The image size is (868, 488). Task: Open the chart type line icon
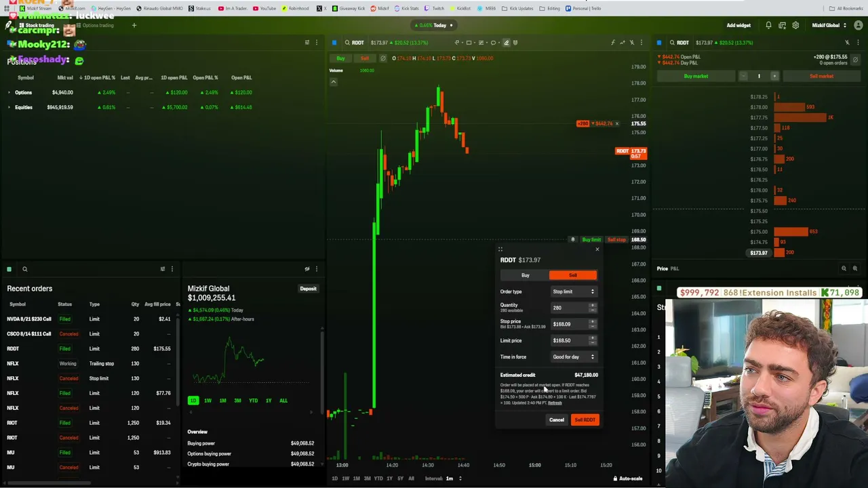623,43
